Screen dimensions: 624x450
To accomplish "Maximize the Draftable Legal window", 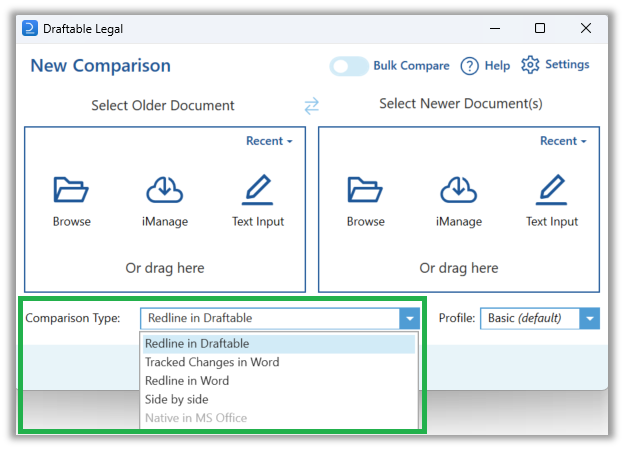I will point(540,28).
